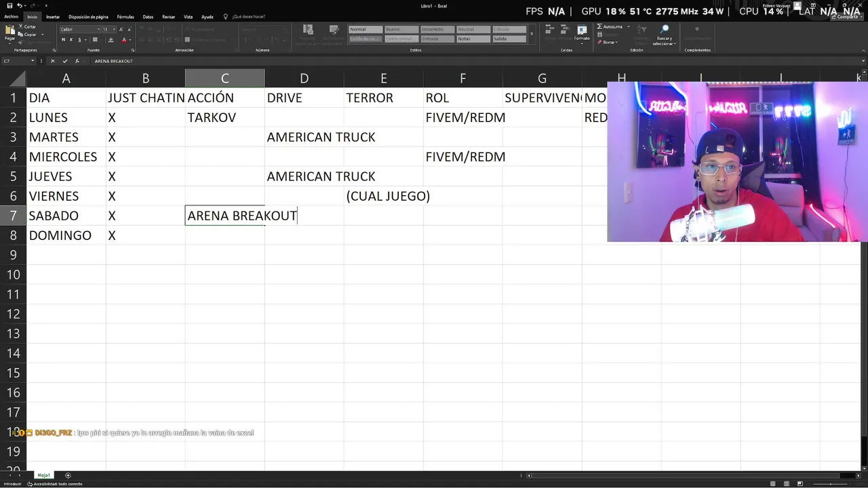Image resolution: width=868 pixels, height=488 pixels.
Task: Open Portapapeles dialog launcher
Action: coord(54,50)
